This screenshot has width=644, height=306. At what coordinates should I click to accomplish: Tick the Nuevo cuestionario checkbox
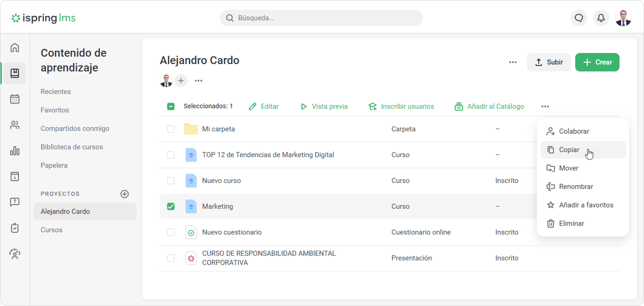(171, 232)
